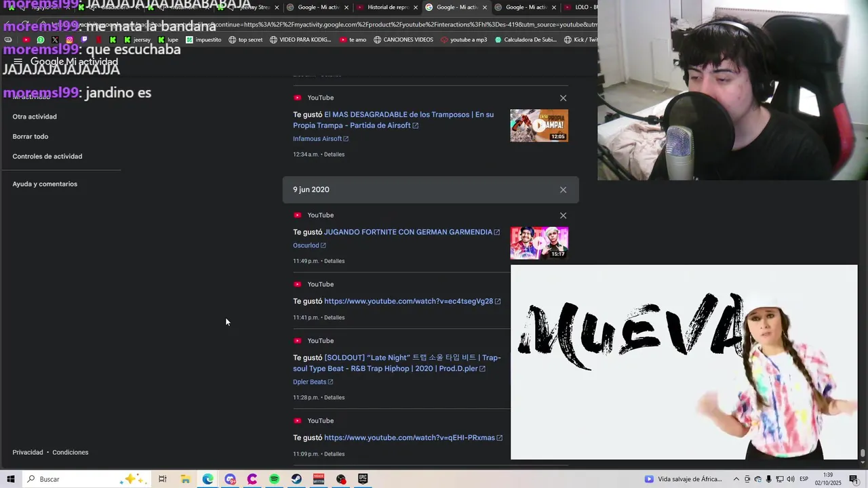This screenshot has height=488, width=868.
Task: Open the X bookmark icon
Action: click(x=55, y=39)
